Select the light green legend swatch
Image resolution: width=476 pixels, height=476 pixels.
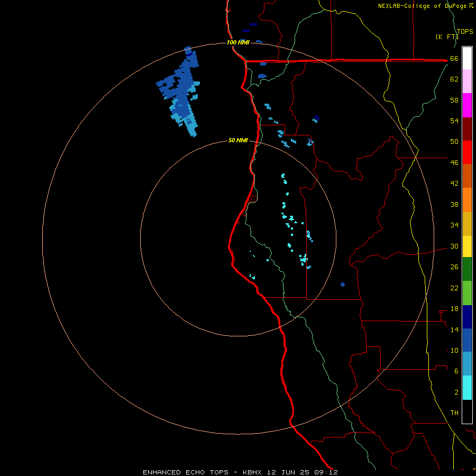(467, 293)
